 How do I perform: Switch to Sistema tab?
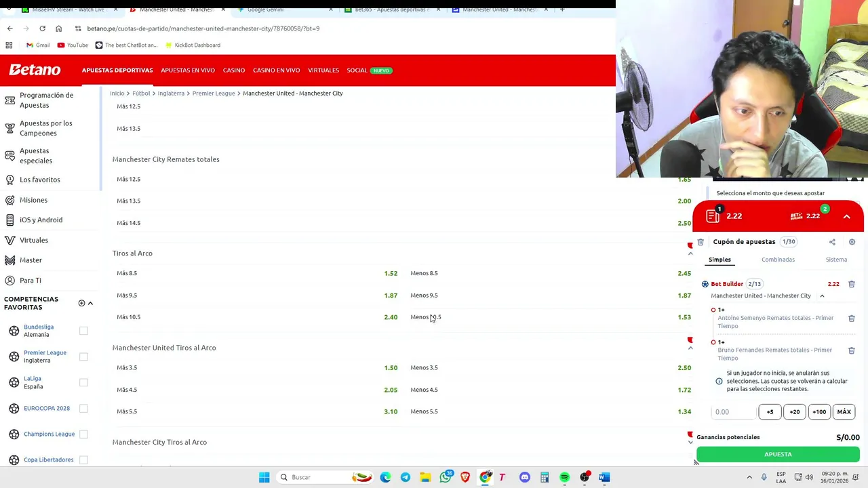(836, 260)
